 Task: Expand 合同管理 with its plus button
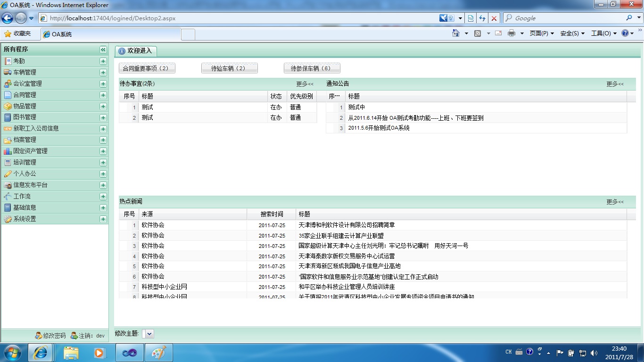(x=103, y=95)
